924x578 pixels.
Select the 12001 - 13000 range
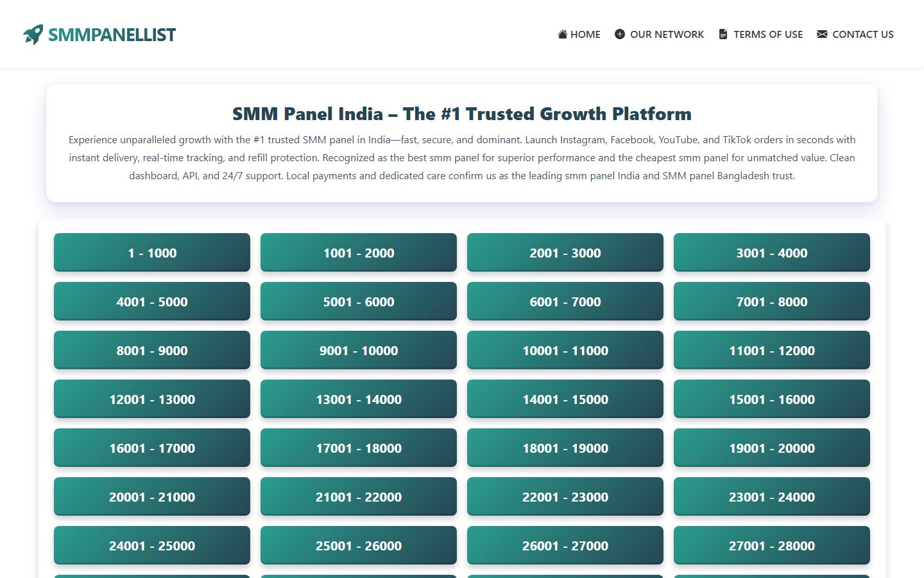click(x=152, y=399)
